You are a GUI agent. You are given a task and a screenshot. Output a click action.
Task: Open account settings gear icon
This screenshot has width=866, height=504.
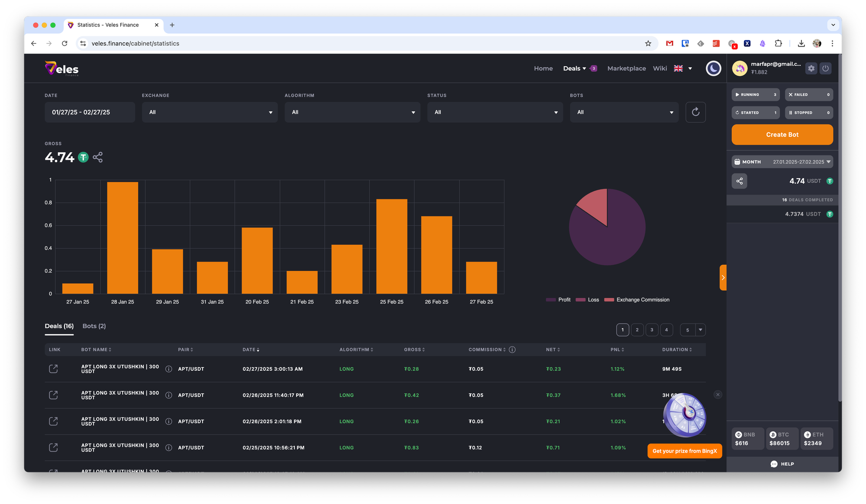coord(811,68)
